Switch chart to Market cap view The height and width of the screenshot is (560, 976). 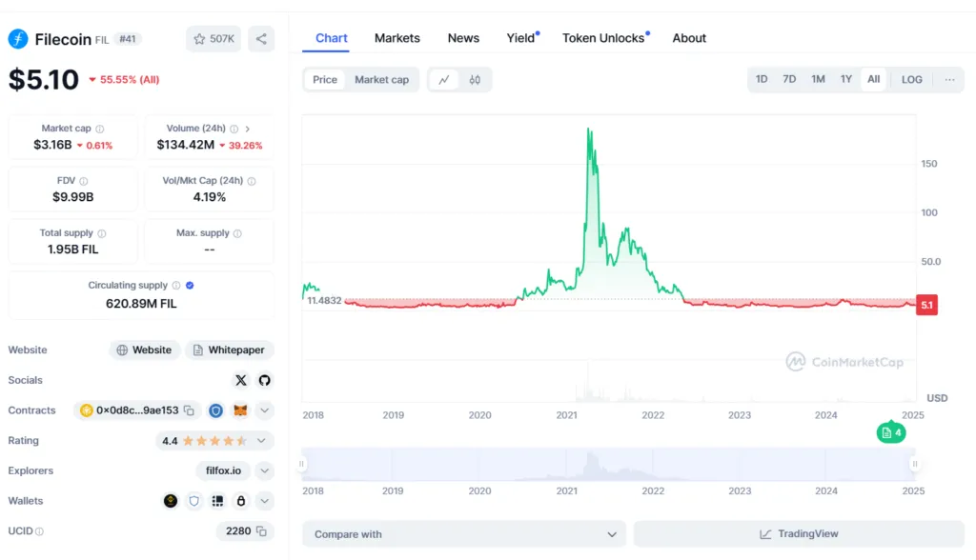click(x=381, y=80)
